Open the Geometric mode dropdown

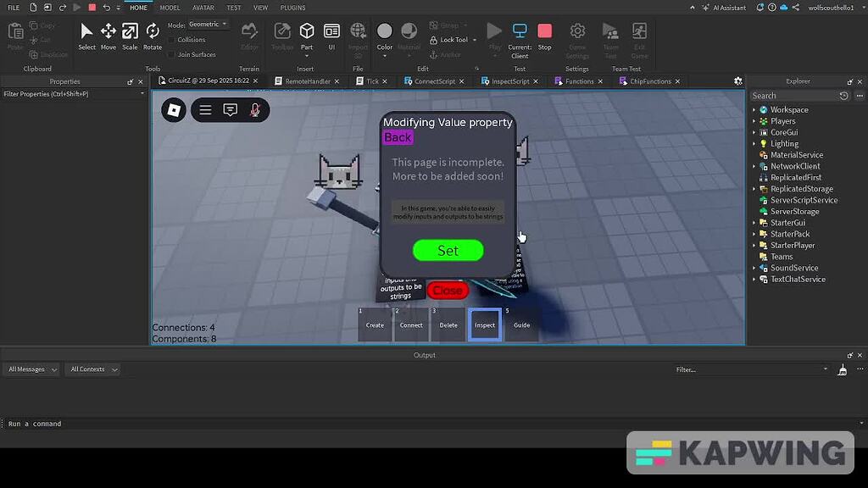(208, 25)
